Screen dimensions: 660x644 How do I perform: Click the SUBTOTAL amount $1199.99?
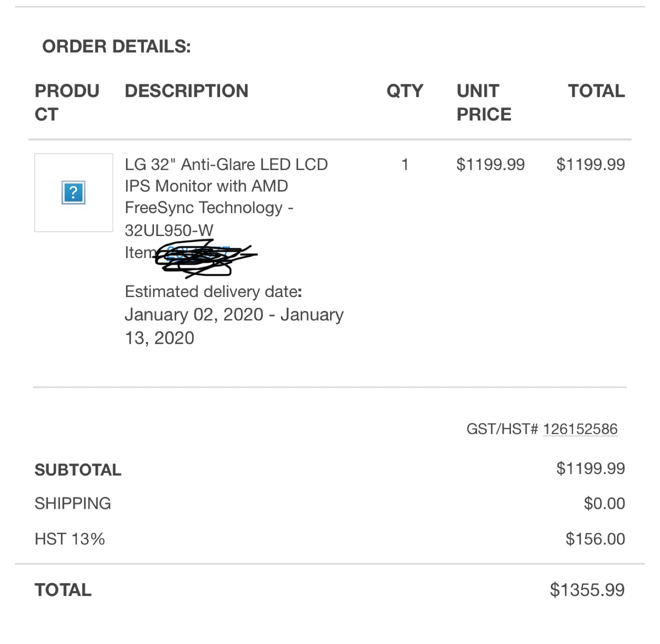[x=590, y=468]
